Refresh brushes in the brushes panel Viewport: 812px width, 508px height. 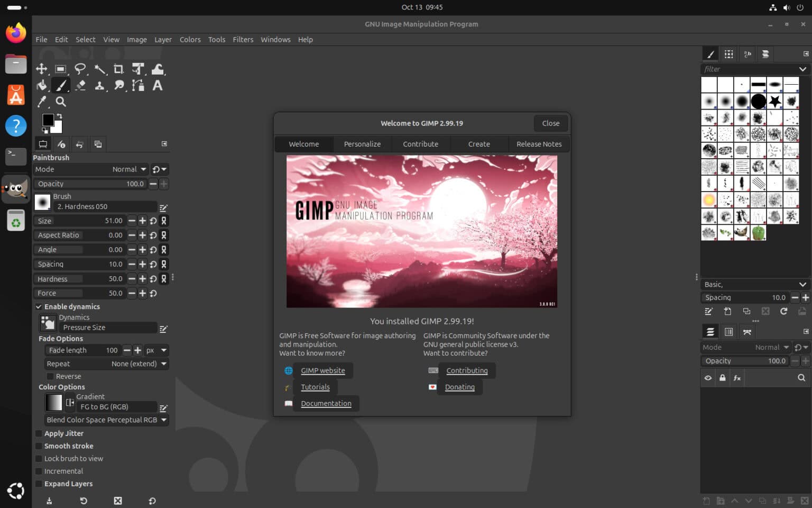[783, 312]
